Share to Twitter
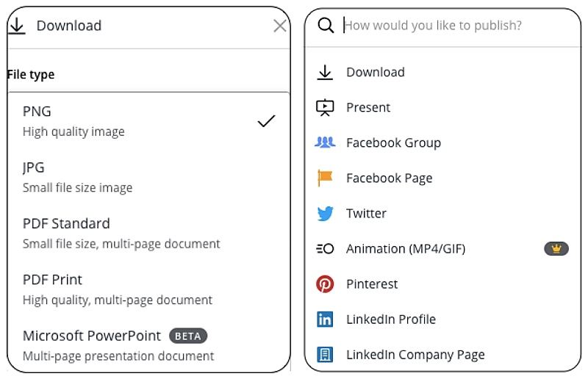Image resolution: width=588 pixels, height=379 pixels. pos(442,213)
